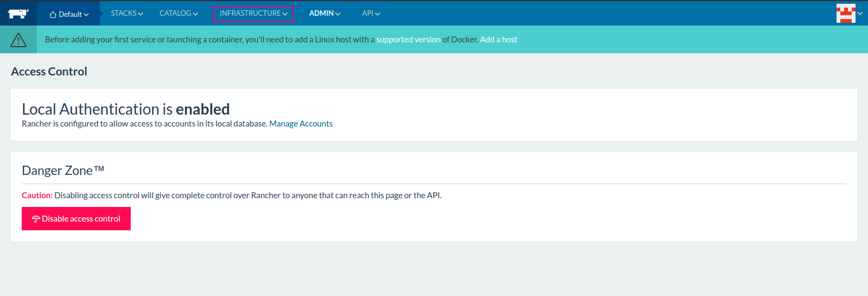The image size is (868, 296).
Task: Click the red Caution: label
Action: point(37,196)
